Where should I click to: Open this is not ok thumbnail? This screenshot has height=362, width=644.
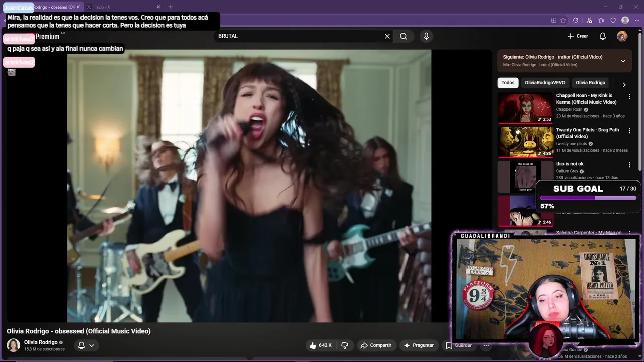[x=525, y=176]
